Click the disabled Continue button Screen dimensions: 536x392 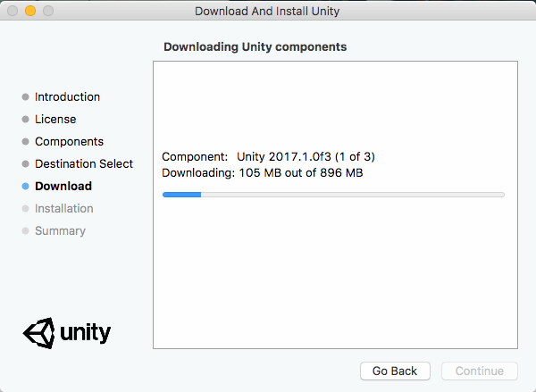[x=480, y=371]
